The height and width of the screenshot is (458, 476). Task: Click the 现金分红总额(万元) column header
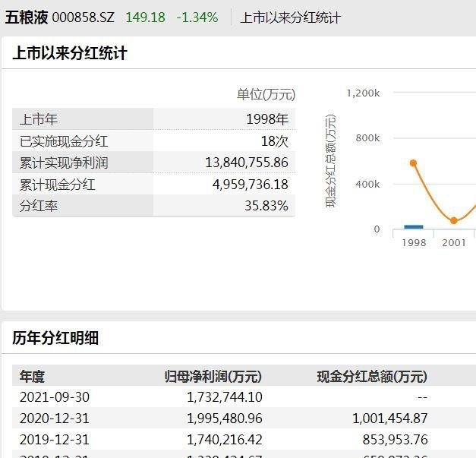[372, 377]
